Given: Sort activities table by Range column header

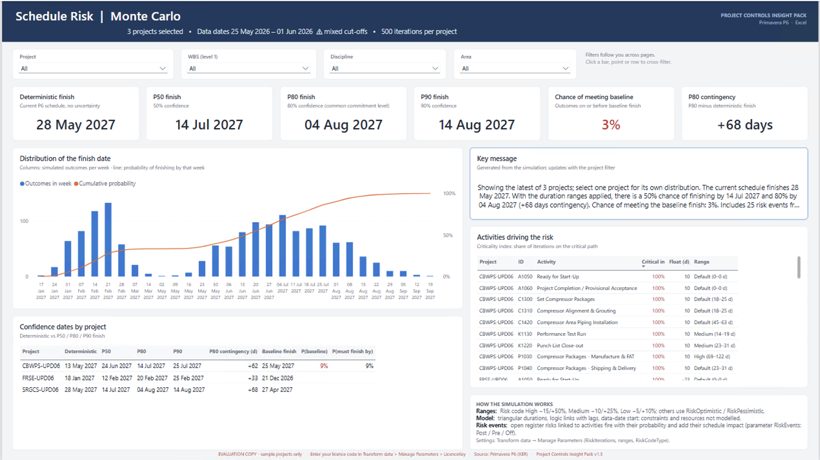Looking at the screenshot, I should [x=701, y=262].
